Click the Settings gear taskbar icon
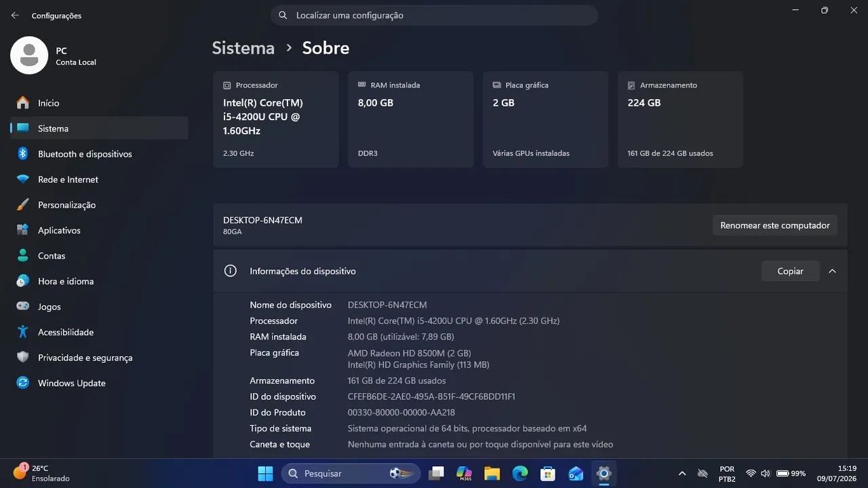Viewport: 868px width, 488px height. 604,473
